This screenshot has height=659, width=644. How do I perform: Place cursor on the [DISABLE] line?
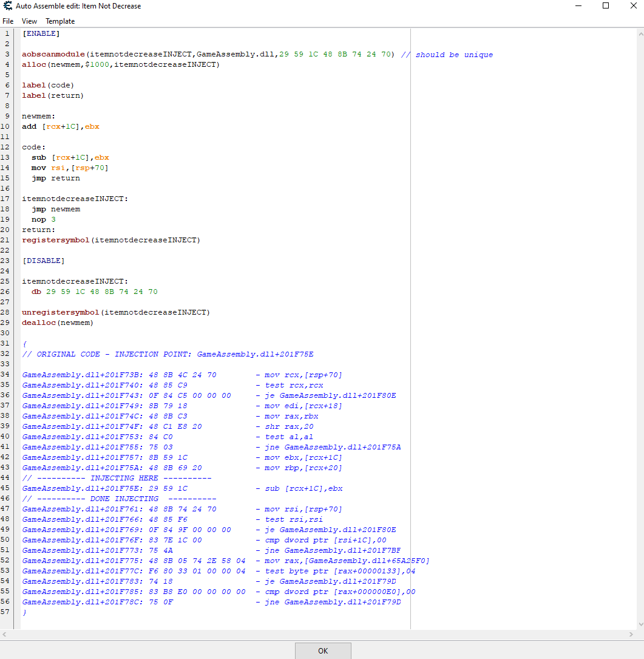[43, 261]
